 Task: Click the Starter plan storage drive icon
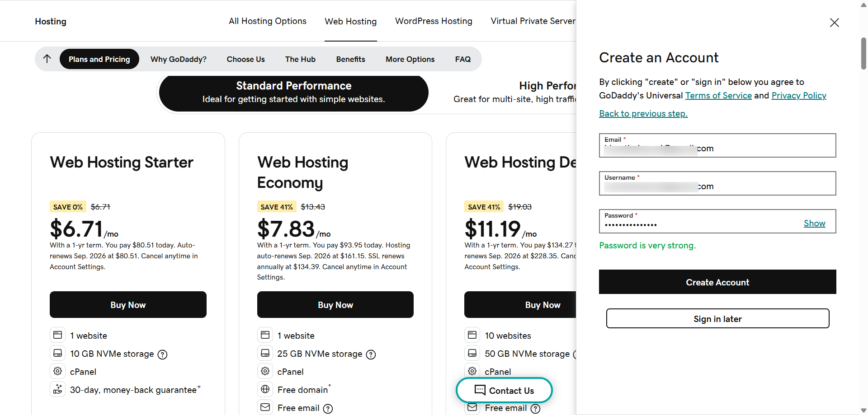point(58,353)
